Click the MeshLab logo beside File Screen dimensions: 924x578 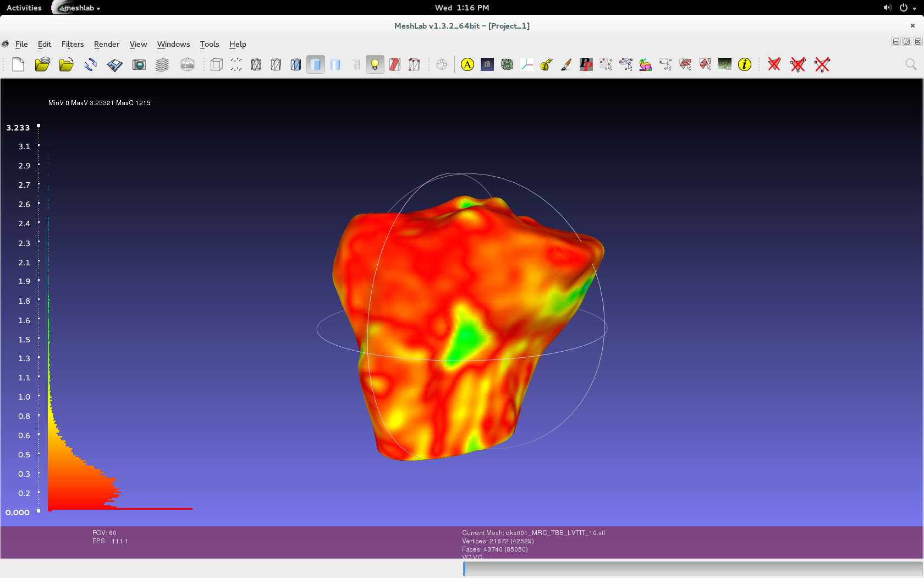pos(5,44)
